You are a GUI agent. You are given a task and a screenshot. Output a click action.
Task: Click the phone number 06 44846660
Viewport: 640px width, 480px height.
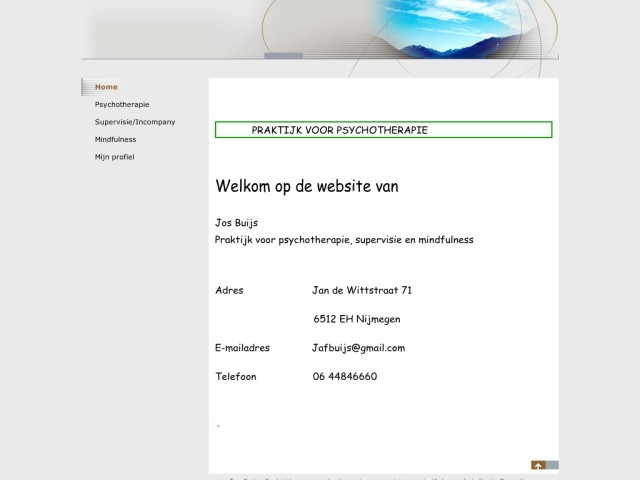[x=345, y=377]
